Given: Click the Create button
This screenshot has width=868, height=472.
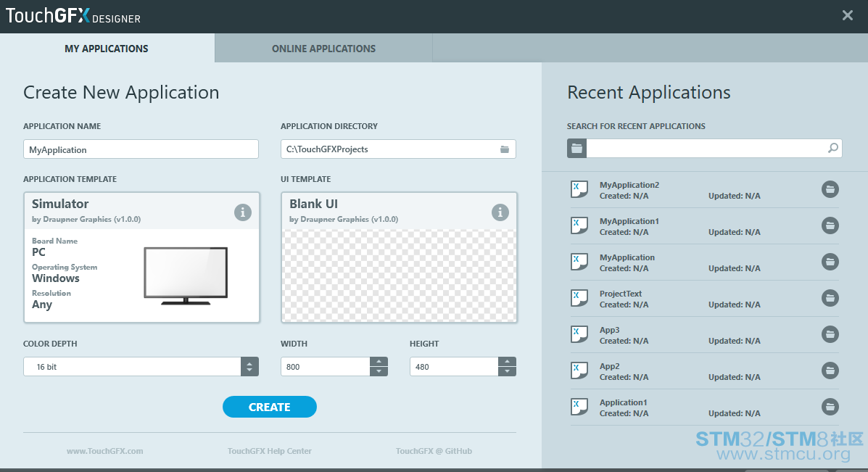Looking at the screenshot, I should pos(270,407).
